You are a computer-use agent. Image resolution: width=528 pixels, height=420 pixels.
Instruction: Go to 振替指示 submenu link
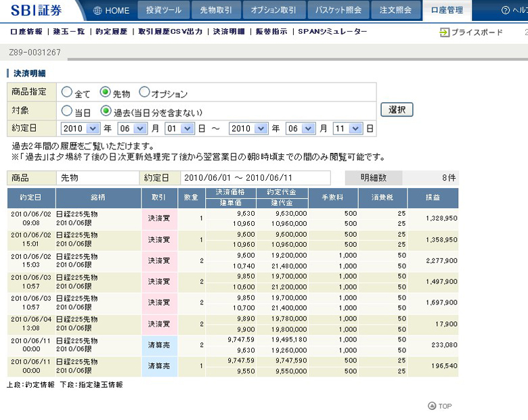pos(271,32)
